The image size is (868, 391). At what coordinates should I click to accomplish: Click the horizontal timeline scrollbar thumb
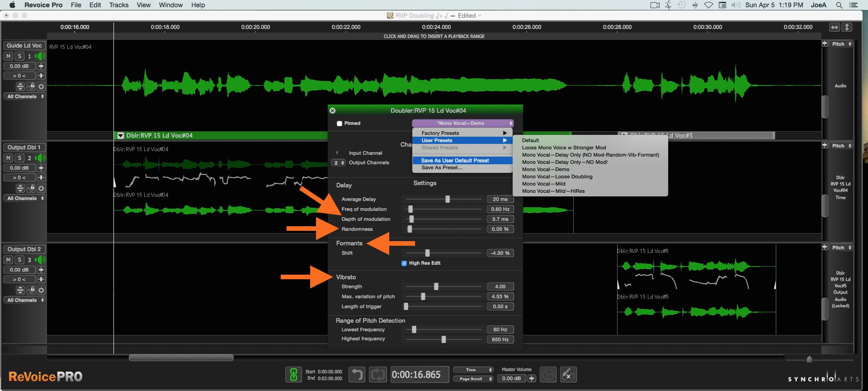[181, 358]
